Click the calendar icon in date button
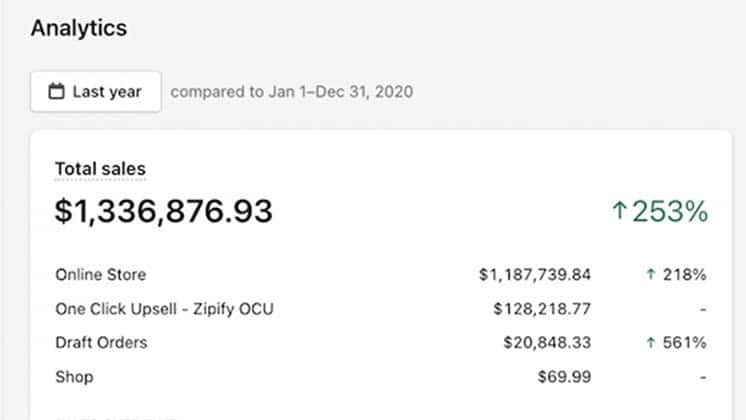The image size is (746, 420). pyautogui.click(x=56, y=92)
